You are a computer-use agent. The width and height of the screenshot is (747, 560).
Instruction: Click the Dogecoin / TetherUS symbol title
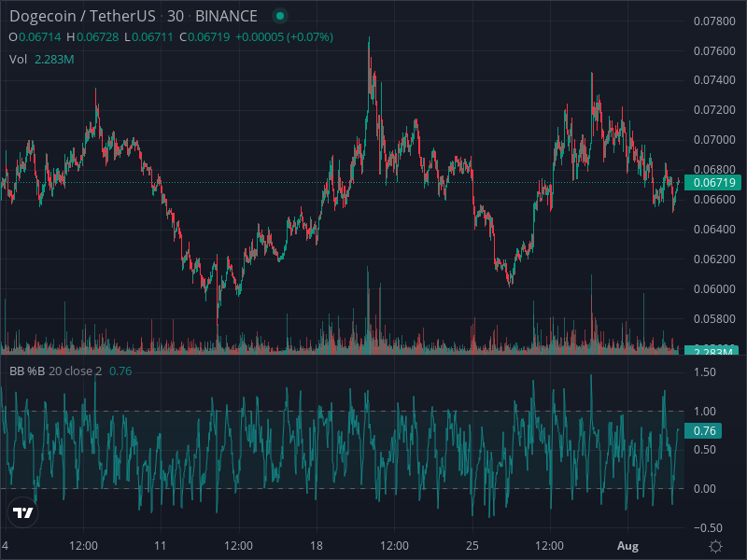tap(82, 16)
